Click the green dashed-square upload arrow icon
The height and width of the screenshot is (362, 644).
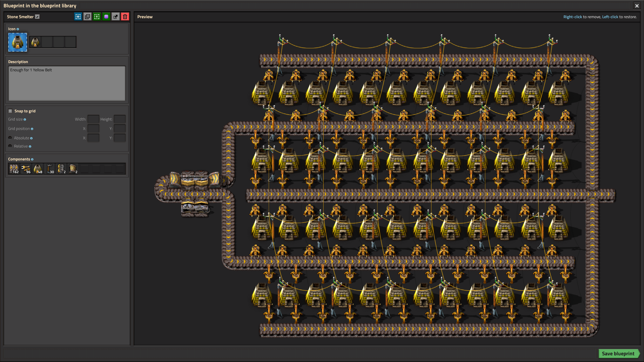pos(97,17)
